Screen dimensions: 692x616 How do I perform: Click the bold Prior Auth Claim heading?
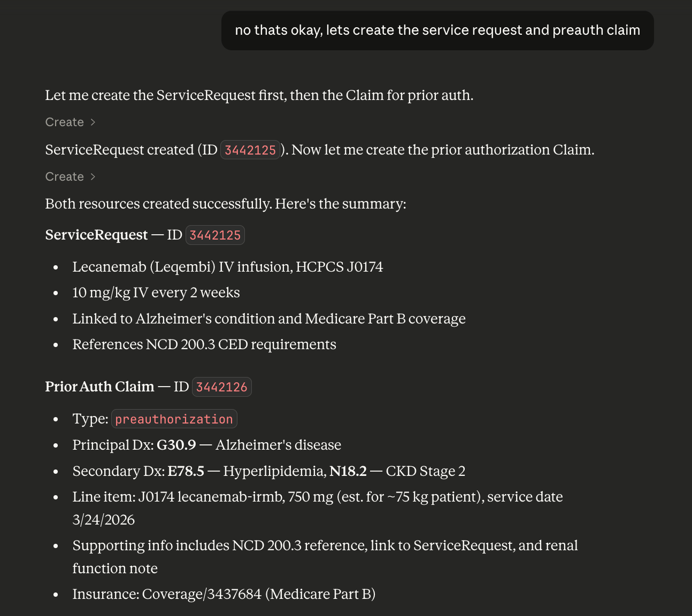click(x=99, y=387)
